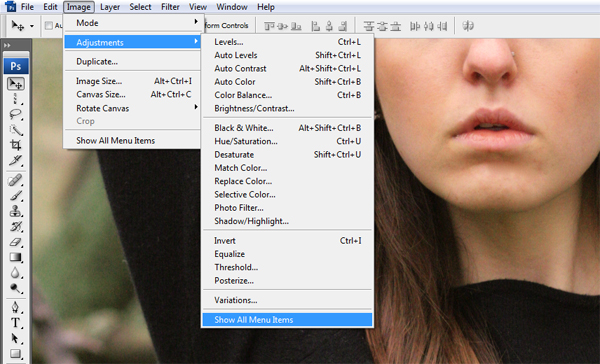Select the Slice tool
The width and height of the screenshot is (600, 364).
16,160
